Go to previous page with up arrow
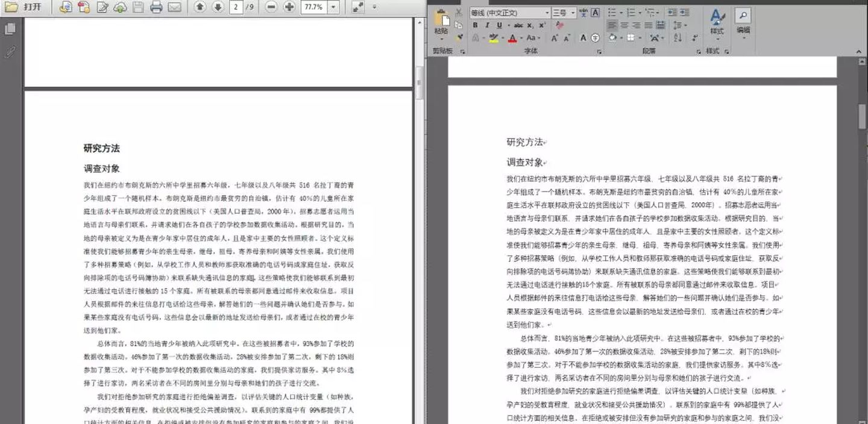 [x=200, y=7]
